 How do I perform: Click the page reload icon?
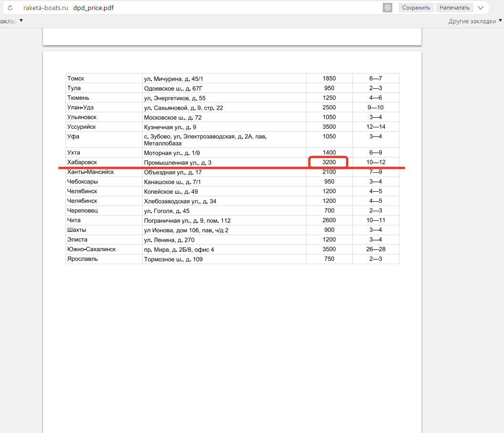click(x=10, y=8)
